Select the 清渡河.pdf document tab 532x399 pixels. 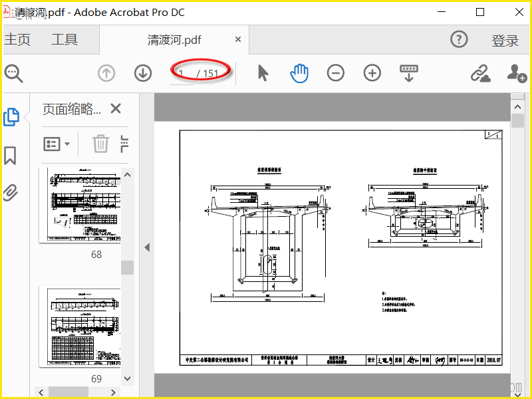[x=174, y=40]
